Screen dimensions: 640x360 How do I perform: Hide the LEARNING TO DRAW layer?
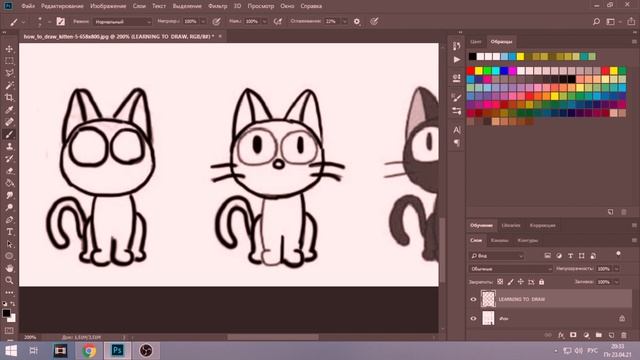coord(473,299)
